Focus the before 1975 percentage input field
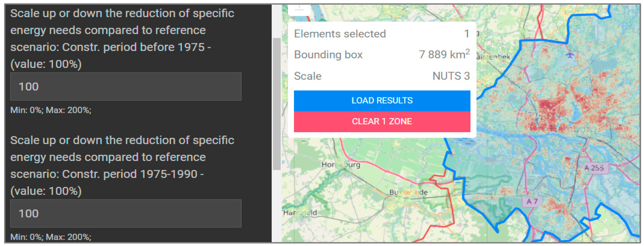Viewport: 644px width, 246px height. pos(126,87)
